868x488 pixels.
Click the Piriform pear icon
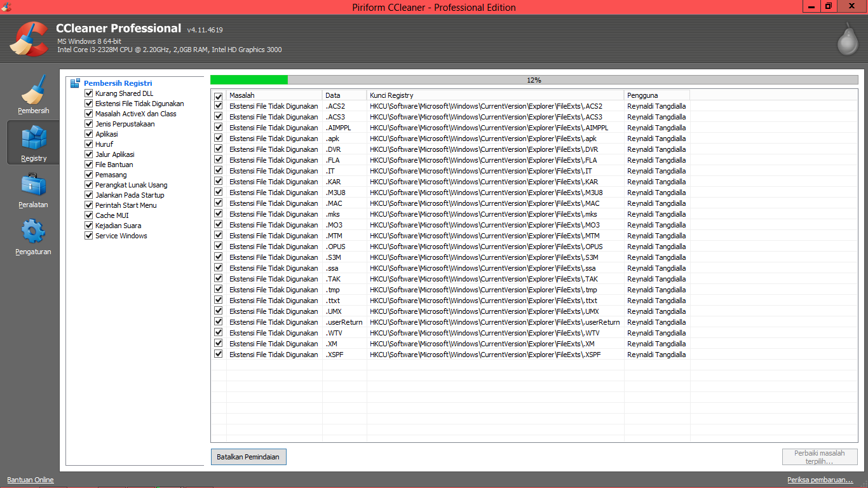(847, 39)
